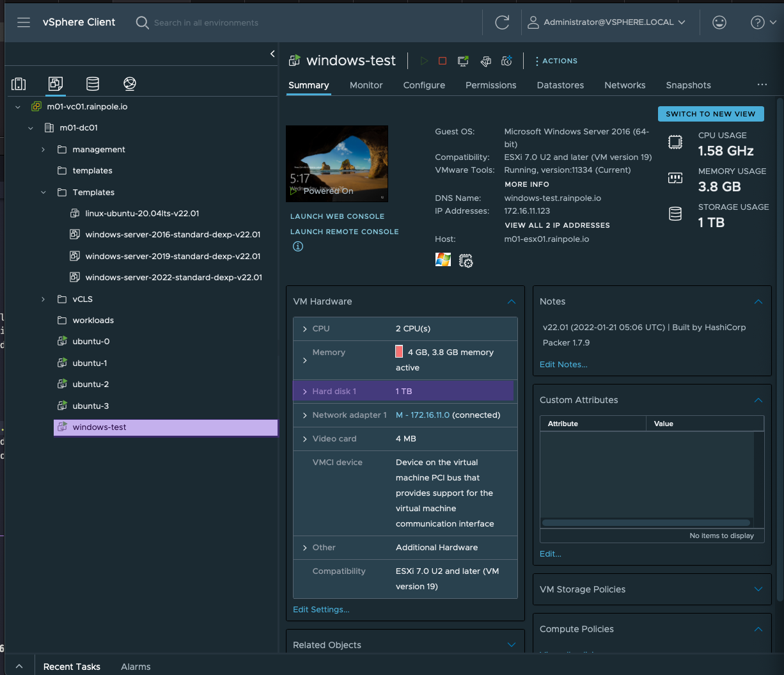
Task: Switch to the Snapshots tab
Action: coord(688,85)
